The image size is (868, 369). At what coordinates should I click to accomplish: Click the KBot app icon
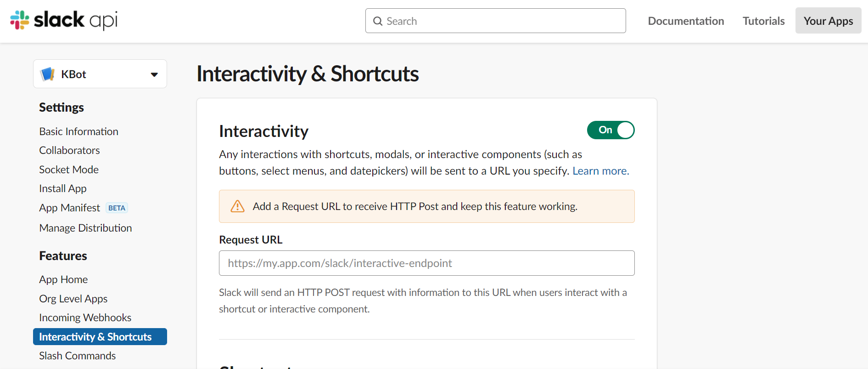[48, 74]
